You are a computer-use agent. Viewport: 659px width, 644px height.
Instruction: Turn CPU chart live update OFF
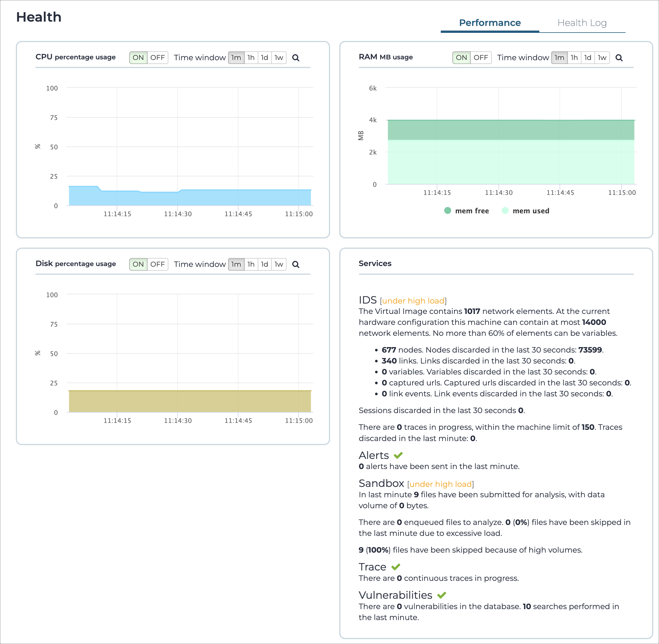(158, 57)
